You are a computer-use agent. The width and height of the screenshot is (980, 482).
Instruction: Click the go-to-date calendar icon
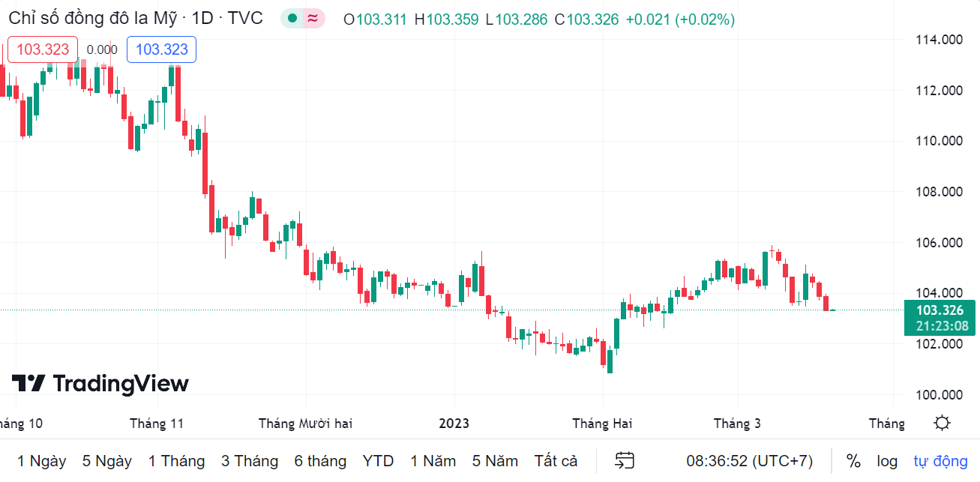[625, 460]
